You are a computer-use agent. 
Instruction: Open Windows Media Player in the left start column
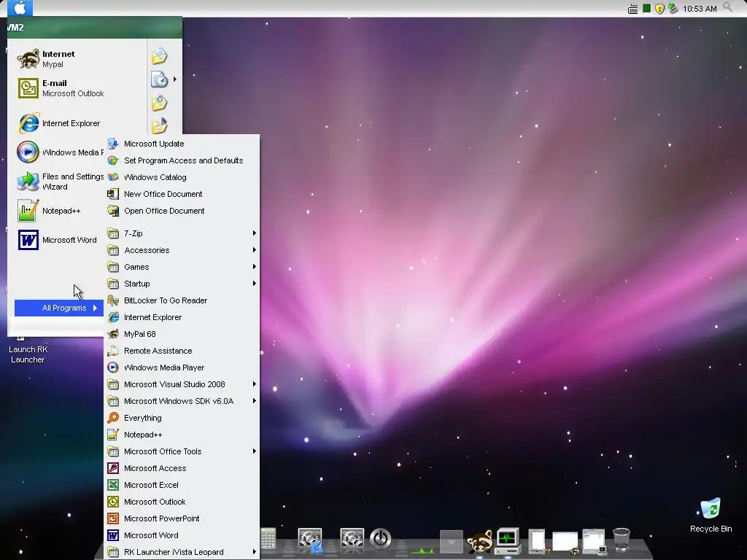coord(60,152)
